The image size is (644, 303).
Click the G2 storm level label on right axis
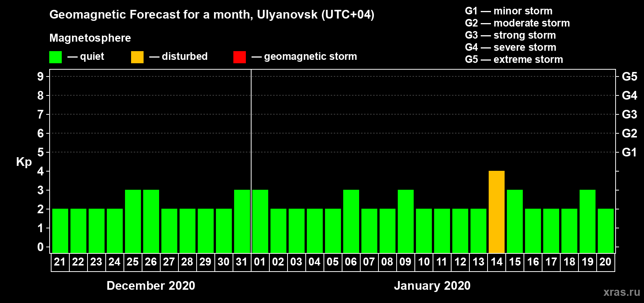coord(630,133)
